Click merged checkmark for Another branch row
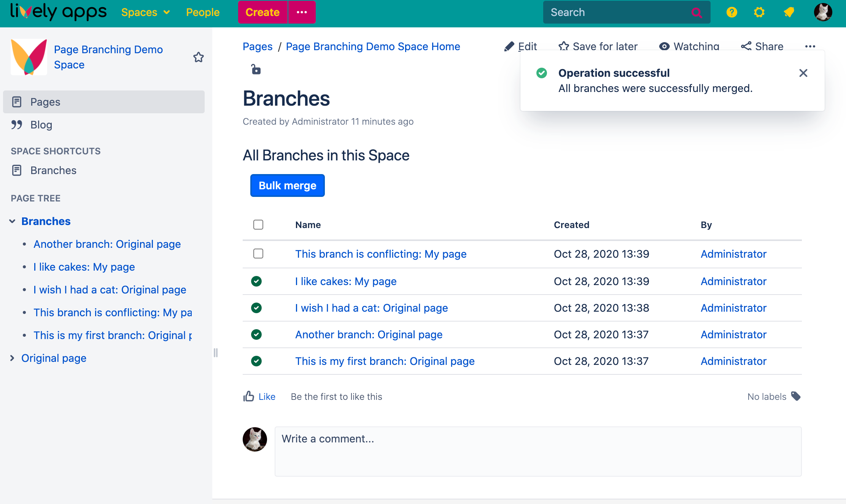This screenshot has width=846, height=504. [256, 334]
